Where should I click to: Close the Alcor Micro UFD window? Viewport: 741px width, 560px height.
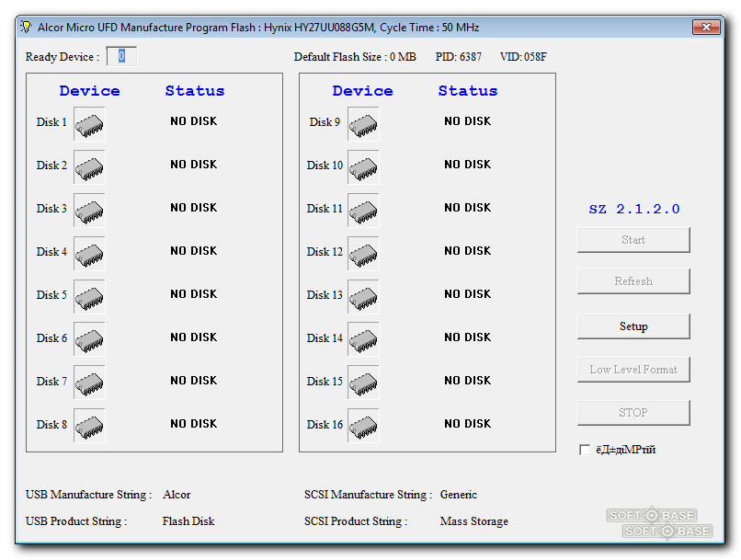coord(706,27)
